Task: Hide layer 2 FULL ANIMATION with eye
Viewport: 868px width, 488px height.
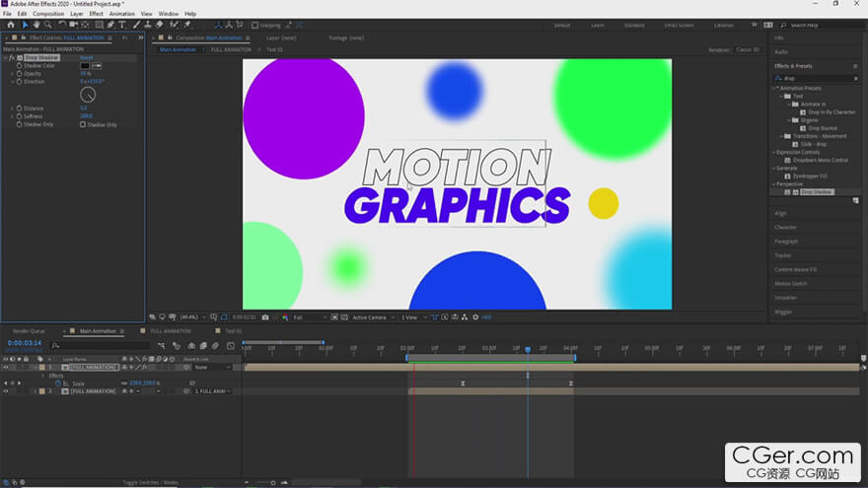Action: (x=6, y=391)
